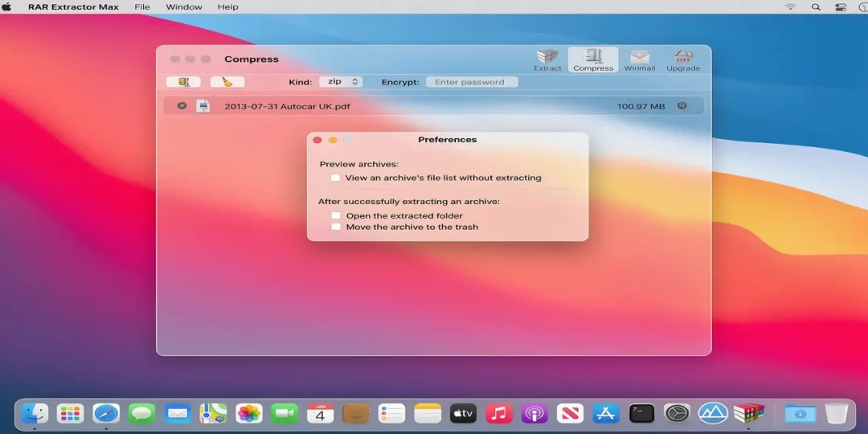Open App Store from the dock

coord(606,413)
